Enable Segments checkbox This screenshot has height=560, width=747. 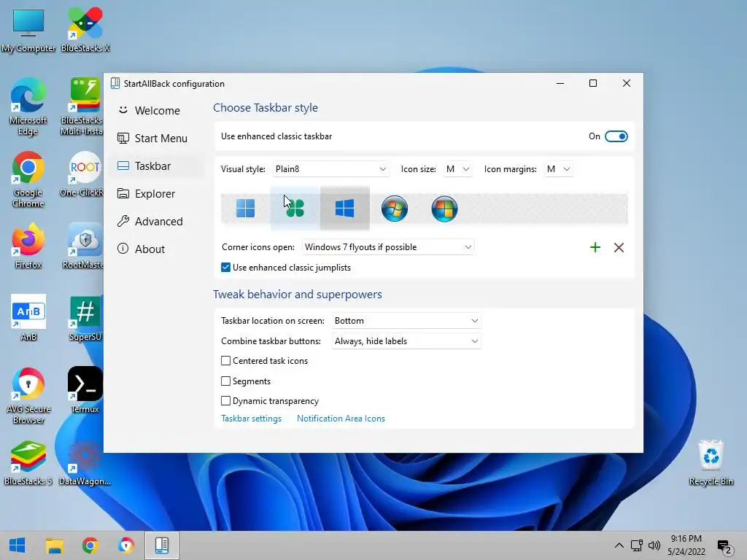tap(226, 381)
